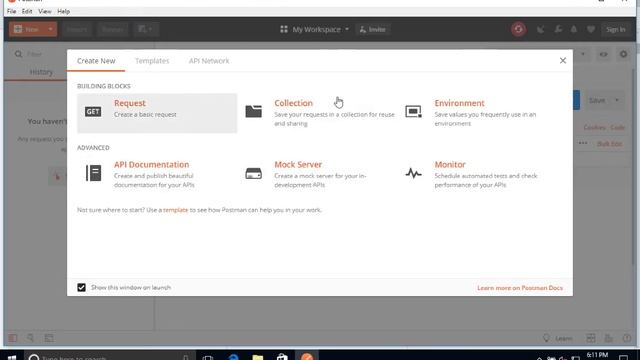Click the satellite capture icon in header

[540, 29]
